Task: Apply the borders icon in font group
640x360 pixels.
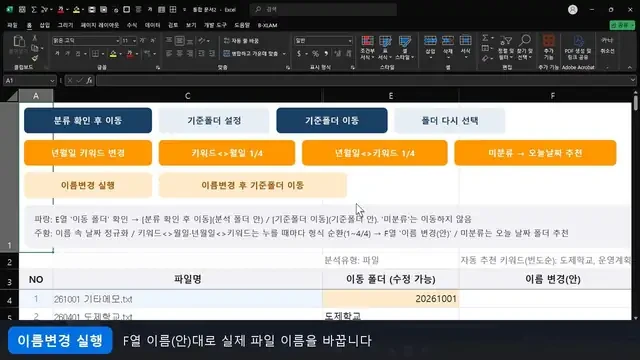Action: (x=95, y=54)
